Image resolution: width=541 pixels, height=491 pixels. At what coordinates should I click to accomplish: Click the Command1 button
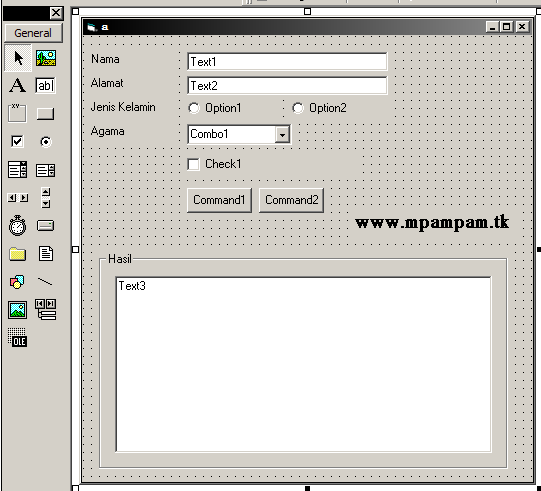(x=219, y=200)
